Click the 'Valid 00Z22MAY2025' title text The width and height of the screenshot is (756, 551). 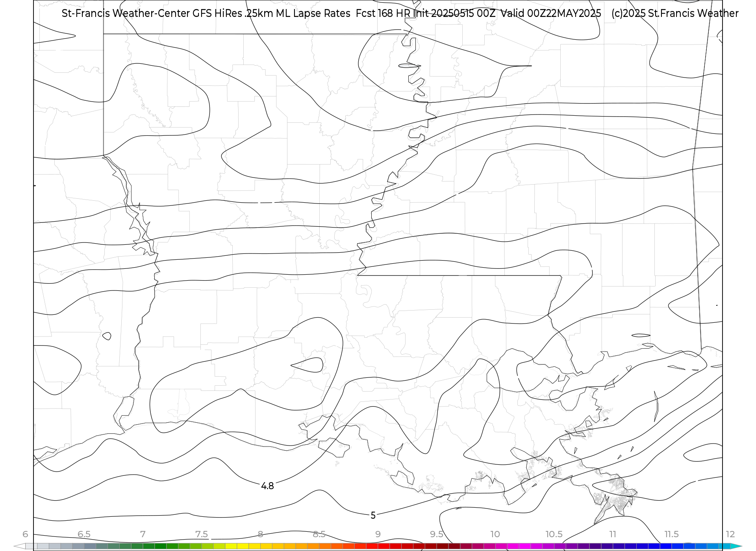tap(551, 13)
